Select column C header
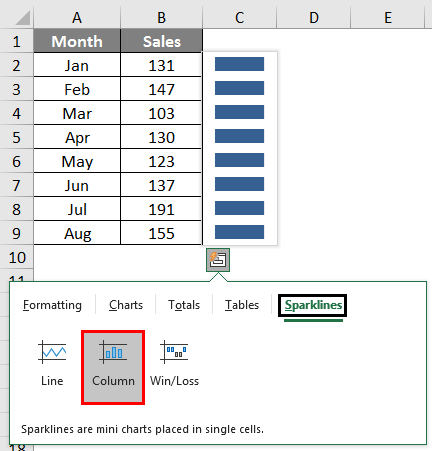 coord(239,18)
